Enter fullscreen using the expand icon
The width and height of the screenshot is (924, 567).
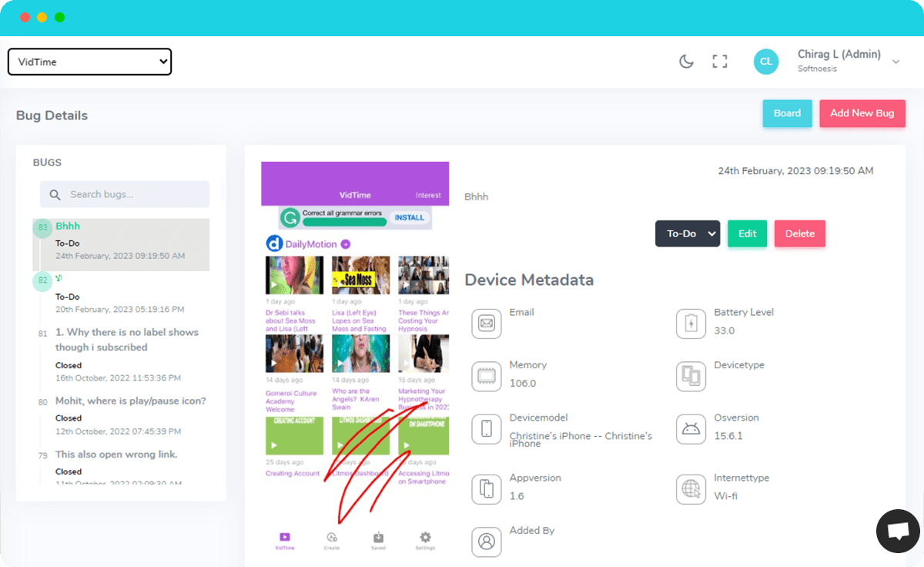tap(720, 62)
